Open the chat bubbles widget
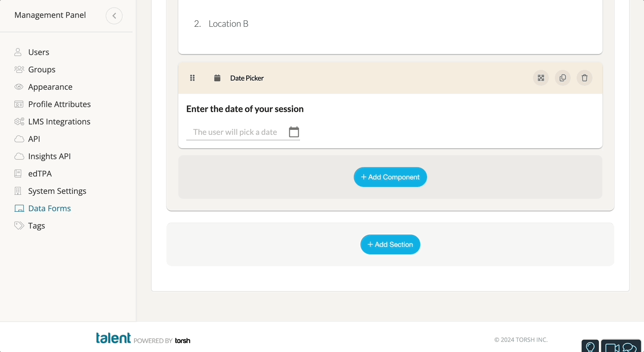Image resolution: width=644 pixels, height=352 pixels. point(629,348)
